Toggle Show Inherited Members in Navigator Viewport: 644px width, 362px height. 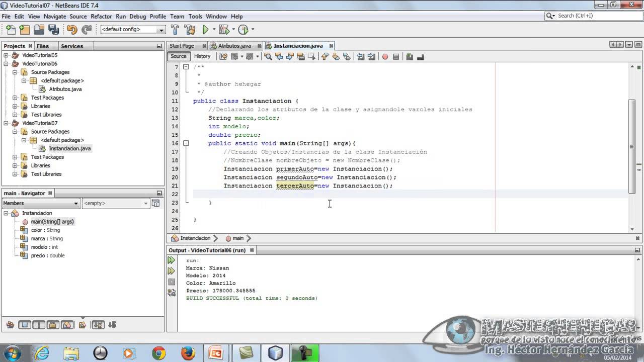pos(10,325)
